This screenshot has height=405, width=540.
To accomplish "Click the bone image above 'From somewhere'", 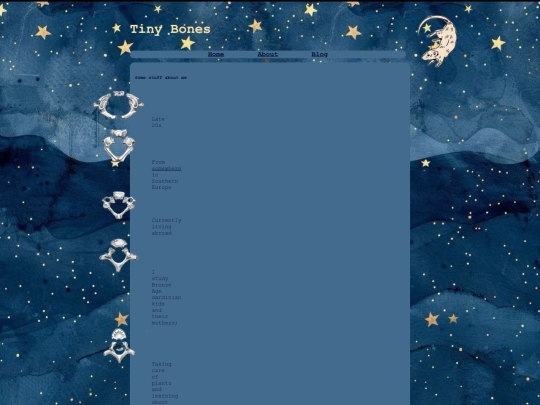I will (118, 145).
